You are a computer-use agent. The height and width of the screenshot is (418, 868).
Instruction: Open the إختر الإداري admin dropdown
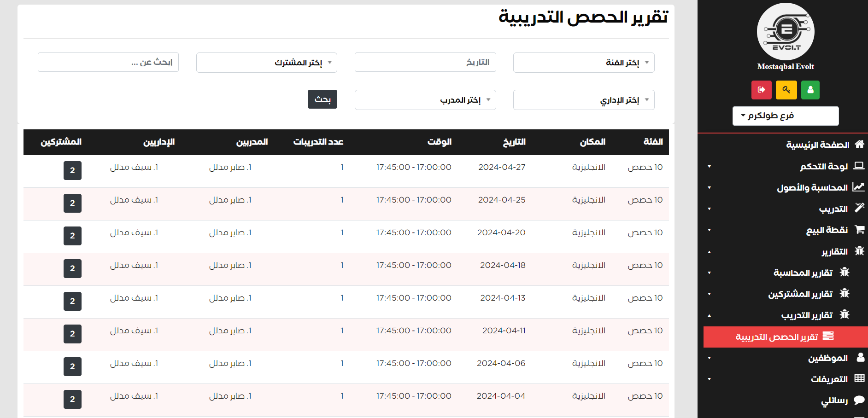coord(583,100)
